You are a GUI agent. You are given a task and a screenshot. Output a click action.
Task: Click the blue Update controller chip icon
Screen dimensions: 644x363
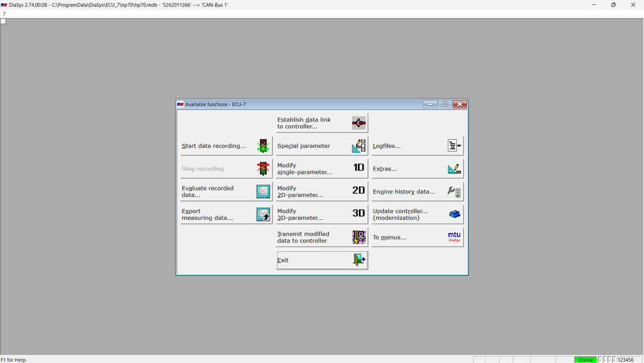click(454, 214)
